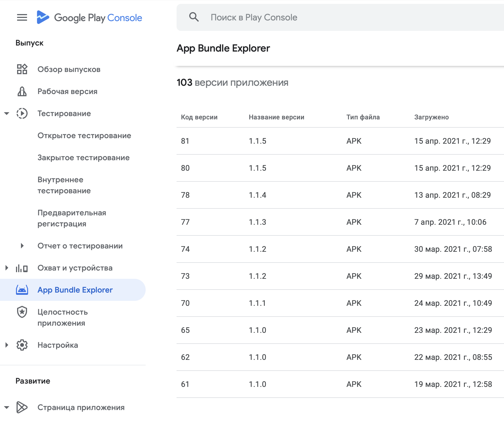Click the App Bundle Explorer android icon
Image resolution: width=504 pixels, height=423 pixels.
[x=22, y=290]
